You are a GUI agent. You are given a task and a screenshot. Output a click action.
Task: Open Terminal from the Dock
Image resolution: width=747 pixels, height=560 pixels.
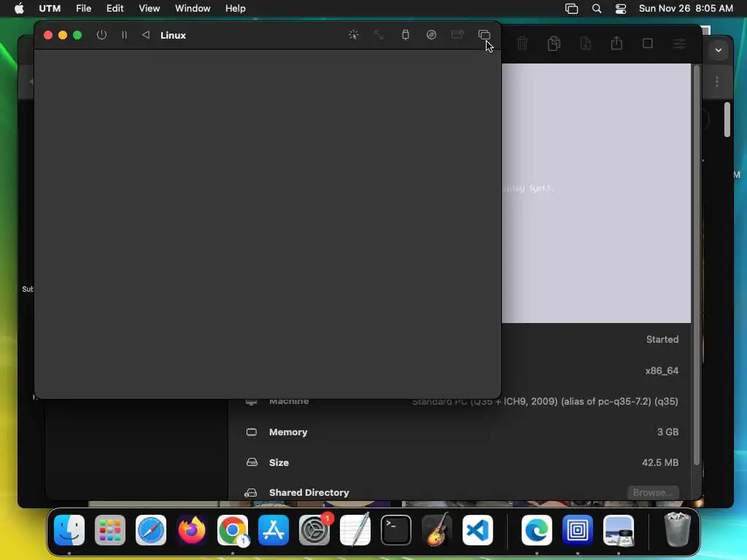tap(396, 530)
